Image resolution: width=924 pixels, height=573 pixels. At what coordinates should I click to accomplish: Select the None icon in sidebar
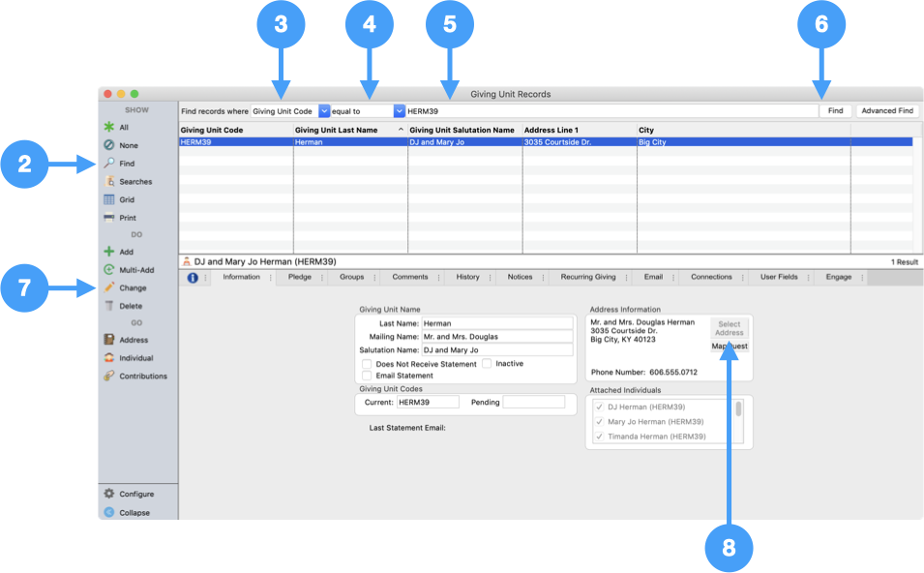tap(109, 145)
